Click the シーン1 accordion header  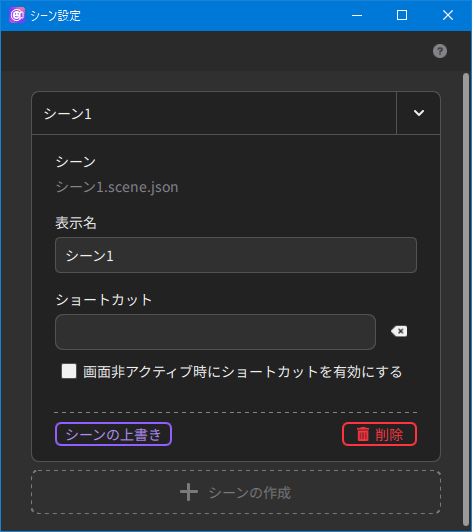pos(214,113)
